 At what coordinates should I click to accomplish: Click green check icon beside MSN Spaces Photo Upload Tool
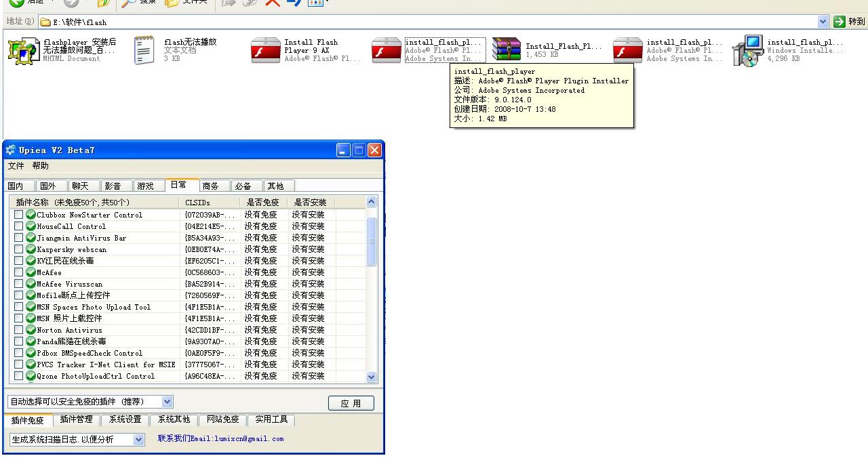(31, 307)
